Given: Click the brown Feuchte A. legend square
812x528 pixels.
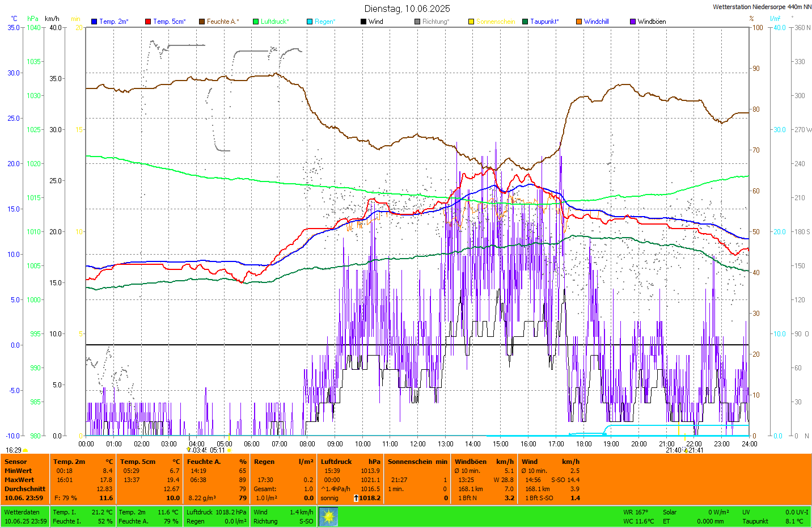Looking at the screenshot, I should 202,22.
